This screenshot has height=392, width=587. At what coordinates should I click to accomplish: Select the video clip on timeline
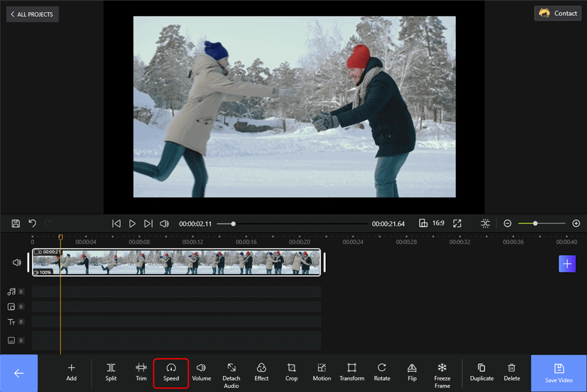[x=176, y=263]
